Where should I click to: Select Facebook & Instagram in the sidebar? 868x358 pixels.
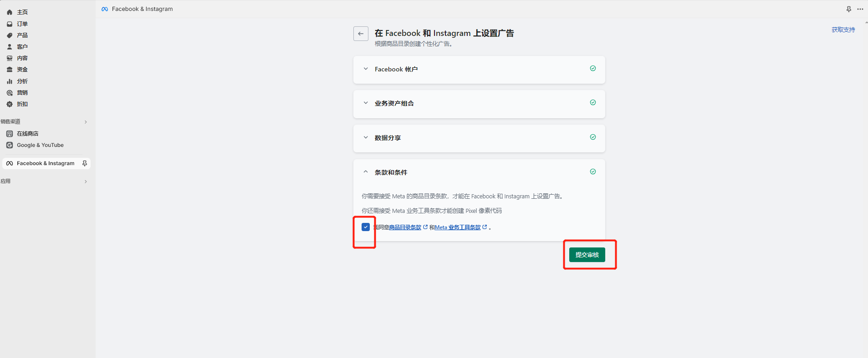click(x=46, y=163)
